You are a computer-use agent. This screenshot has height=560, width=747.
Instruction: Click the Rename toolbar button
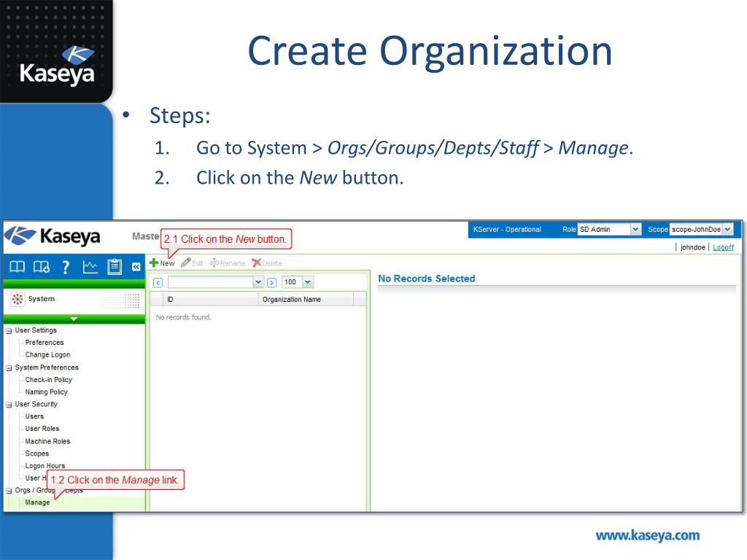(228, 262)
